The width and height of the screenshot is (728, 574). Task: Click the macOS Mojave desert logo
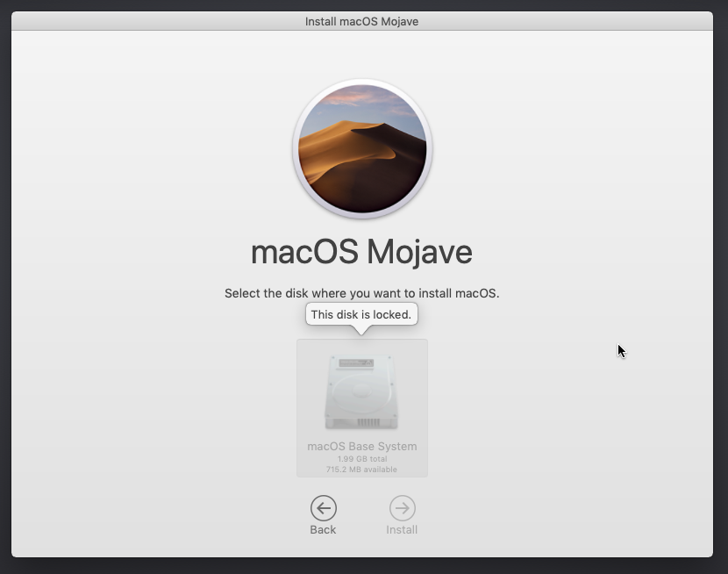point(362,148)
